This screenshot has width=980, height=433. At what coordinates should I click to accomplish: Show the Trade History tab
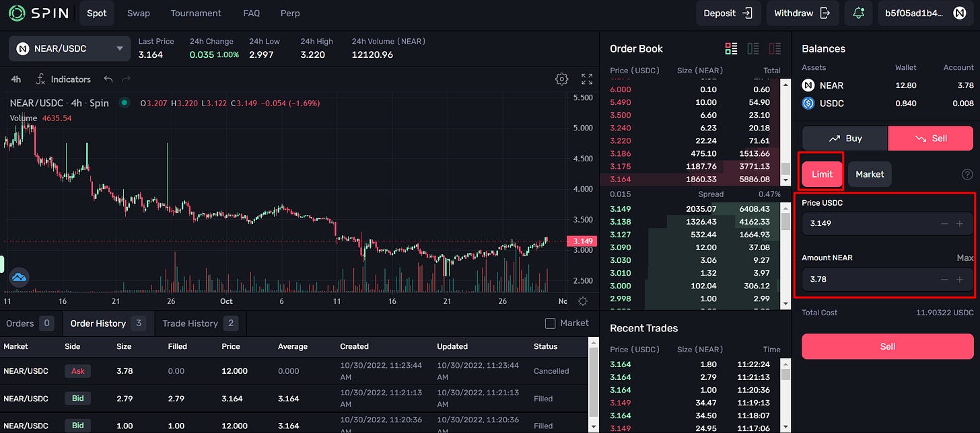tap(200, 323)
